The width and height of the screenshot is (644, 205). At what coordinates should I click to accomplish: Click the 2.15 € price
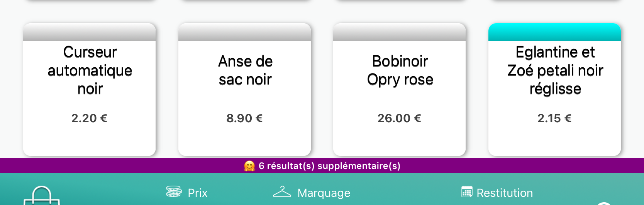(554, 118)
